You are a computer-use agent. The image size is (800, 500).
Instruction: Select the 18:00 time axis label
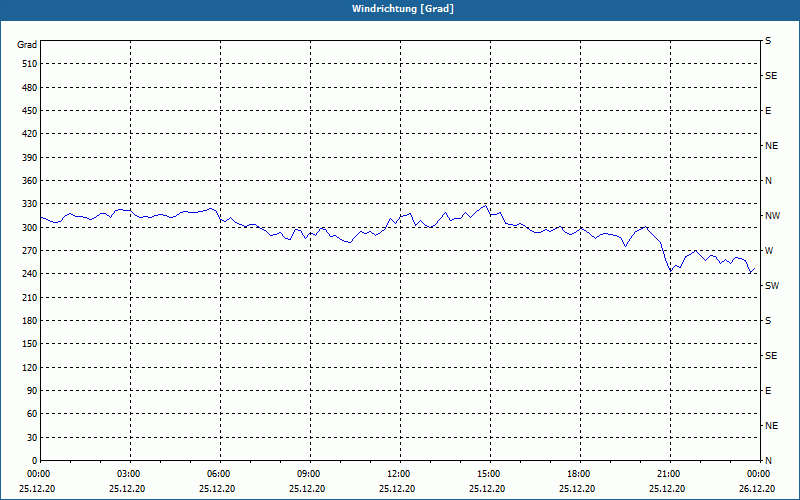tap(580, 474)
